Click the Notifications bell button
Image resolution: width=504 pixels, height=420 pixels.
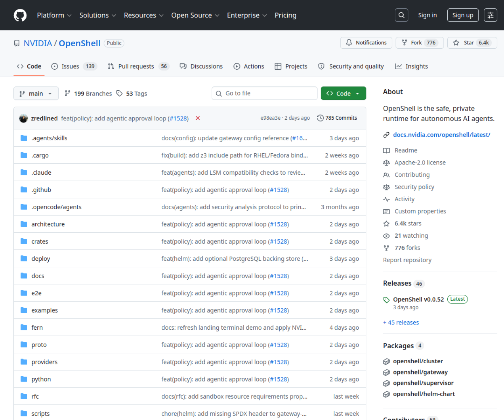coord(366,43)
